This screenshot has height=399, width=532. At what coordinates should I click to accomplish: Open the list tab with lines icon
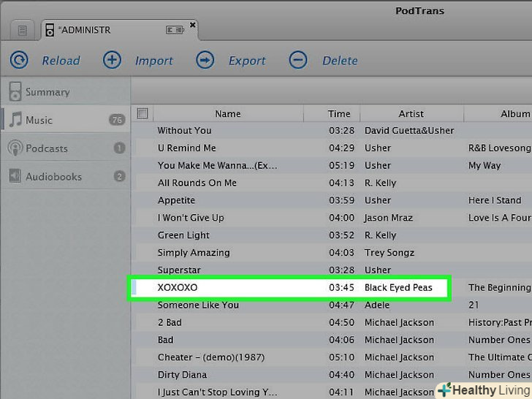click(x=22, y=30)
